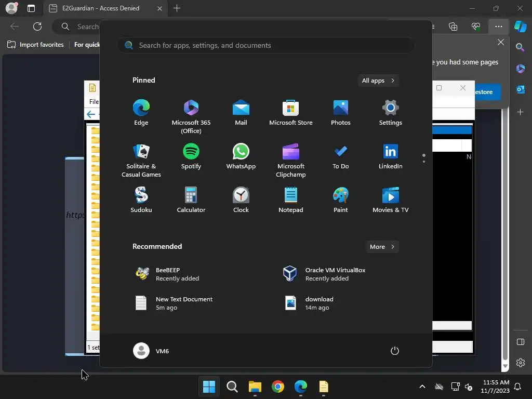532x399 pixels.
Task: Refresh the Edge page
Action: pos(37,26)
